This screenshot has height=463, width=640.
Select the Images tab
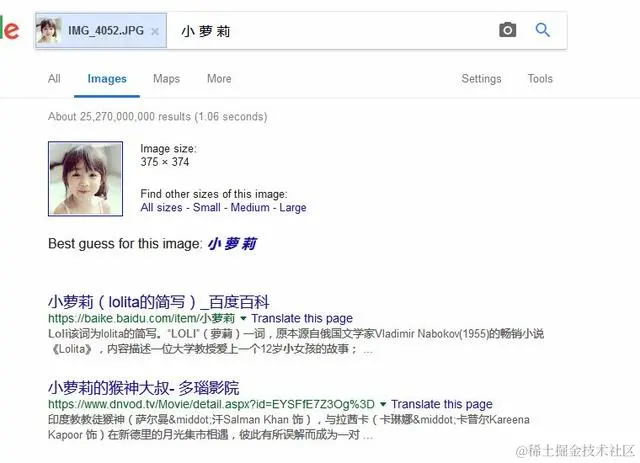click(107, 79)
